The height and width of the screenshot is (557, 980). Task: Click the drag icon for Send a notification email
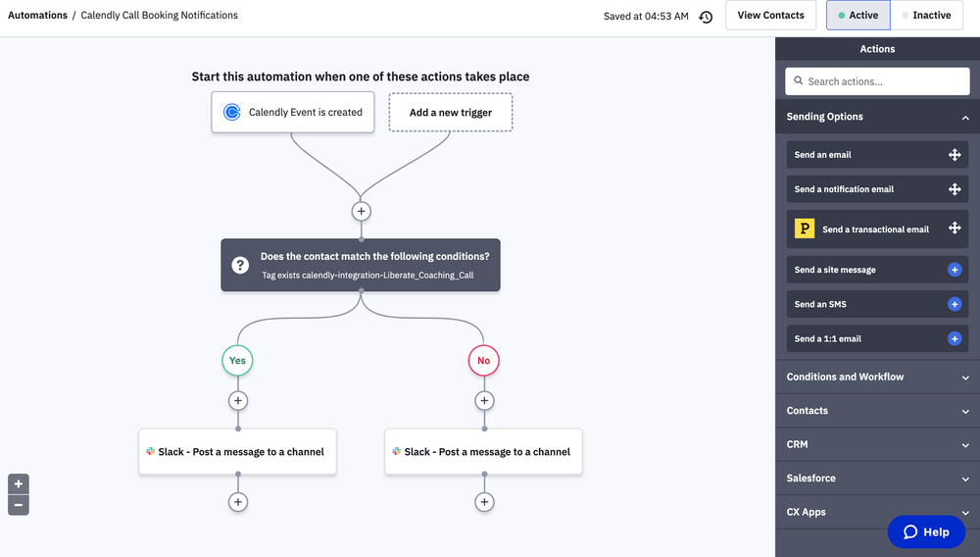coord(955,189)
